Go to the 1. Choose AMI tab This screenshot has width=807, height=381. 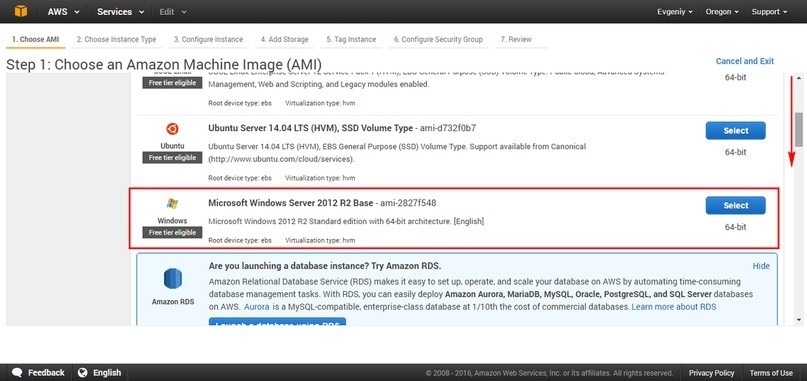(x=36, y=40)
